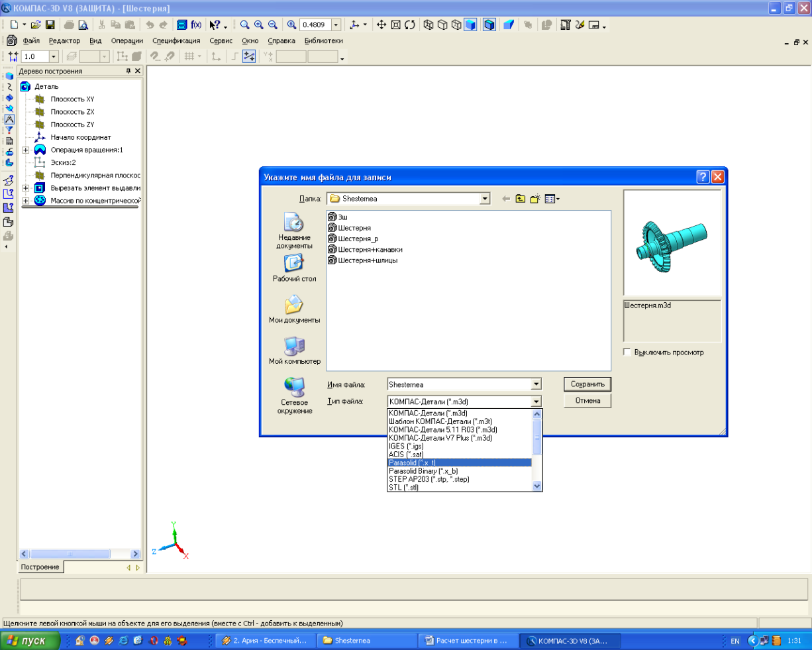Image resolution: width=812 pixels, height=650 pixels.
Task: Click the Имя файла input field
Action: pyautogui.click(x=459, y=384)
